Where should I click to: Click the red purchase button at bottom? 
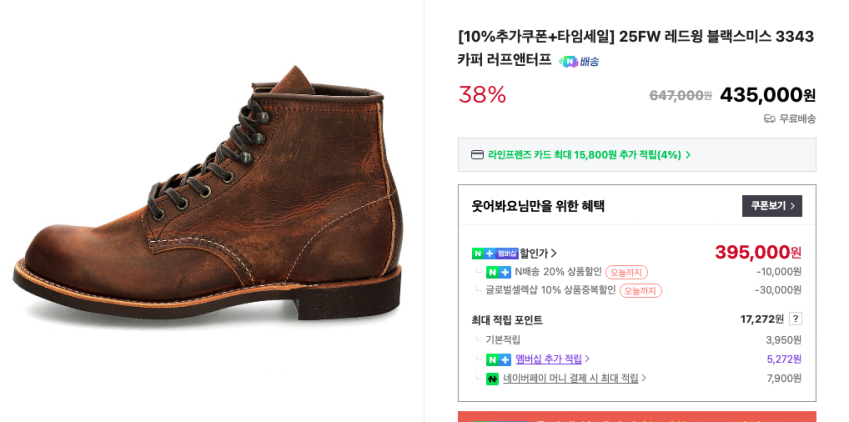point(636,416)
